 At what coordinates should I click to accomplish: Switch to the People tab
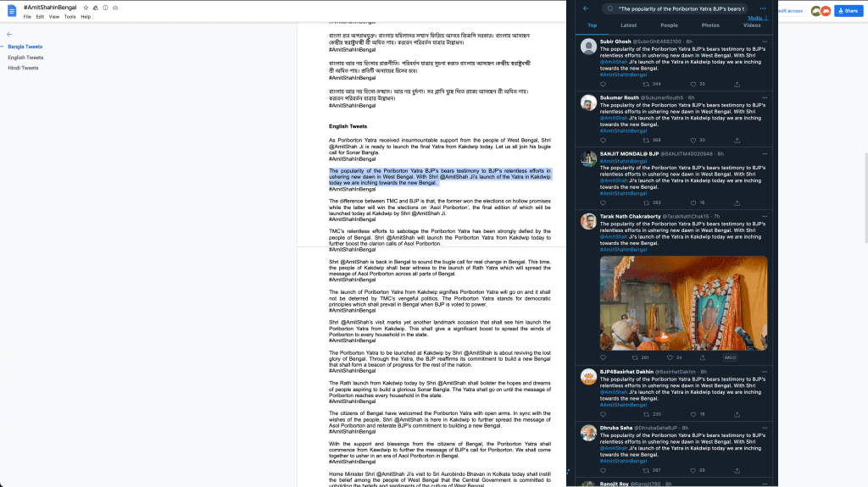tap(669, 25)
